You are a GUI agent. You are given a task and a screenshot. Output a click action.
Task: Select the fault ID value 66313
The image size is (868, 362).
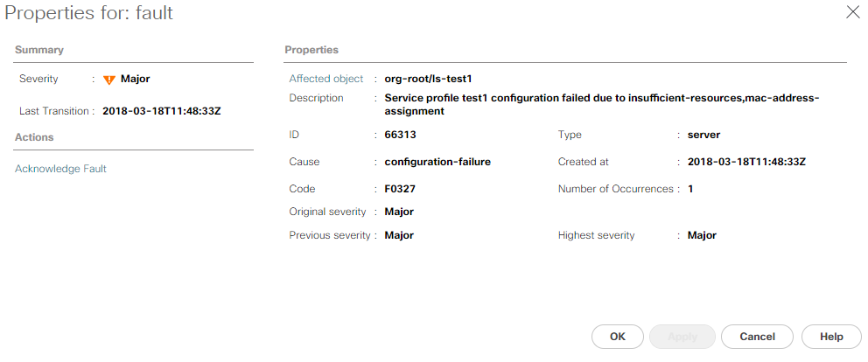point(400,135)
